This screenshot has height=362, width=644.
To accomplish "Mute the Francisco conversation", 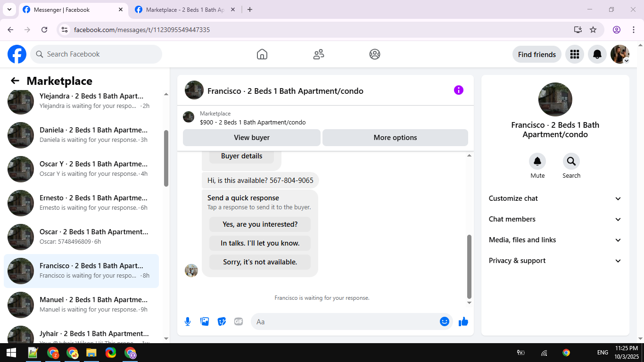I will [x=537, y=162].
